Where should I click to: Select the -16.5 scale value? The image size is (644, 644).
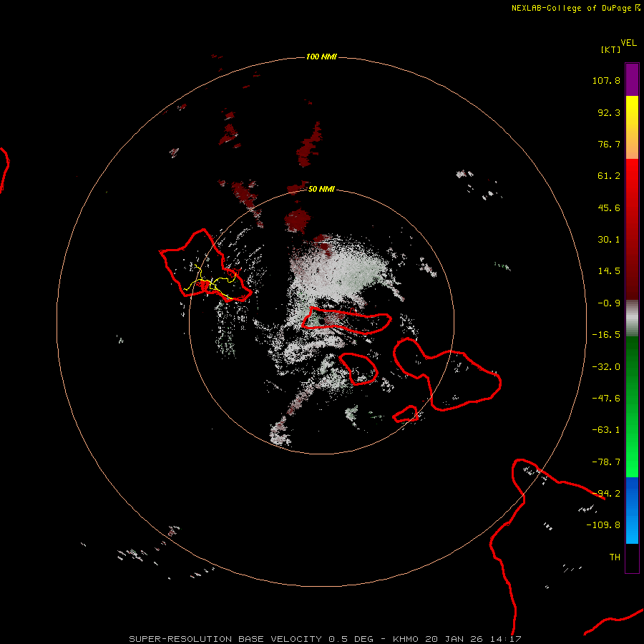coord(606,335)
